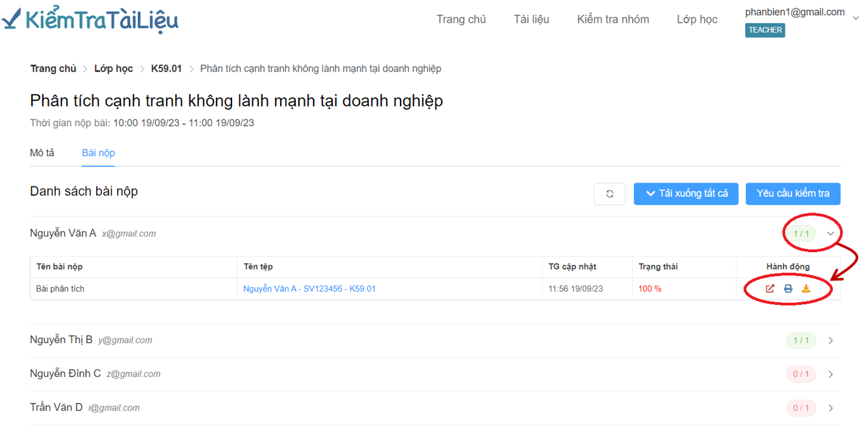This screenshot has height=427, width=868.
Task: Open Kiểm tra nhóm menu
Action: pyautogui.click(x=613, y=19)
